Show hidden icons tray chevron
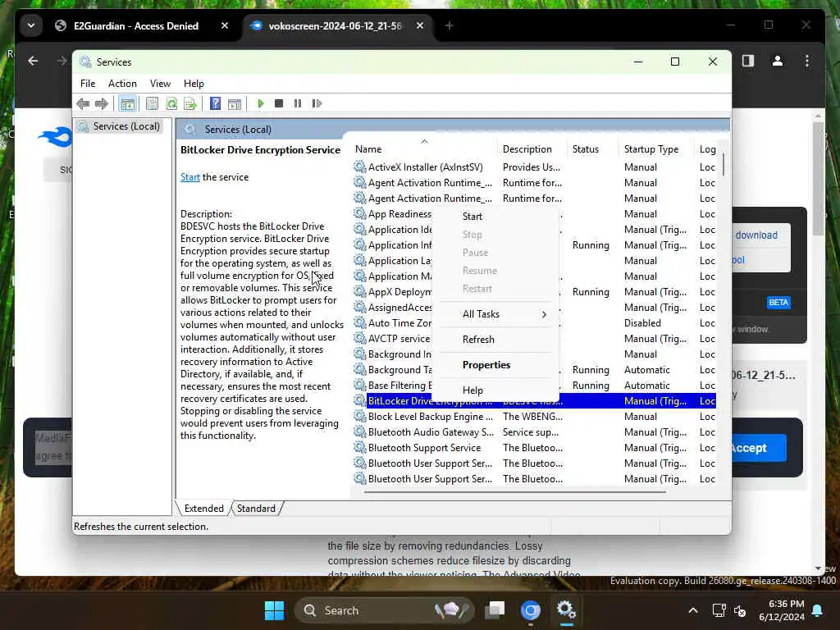This screenshot has height=630, width=840. (x=692, y=610)
